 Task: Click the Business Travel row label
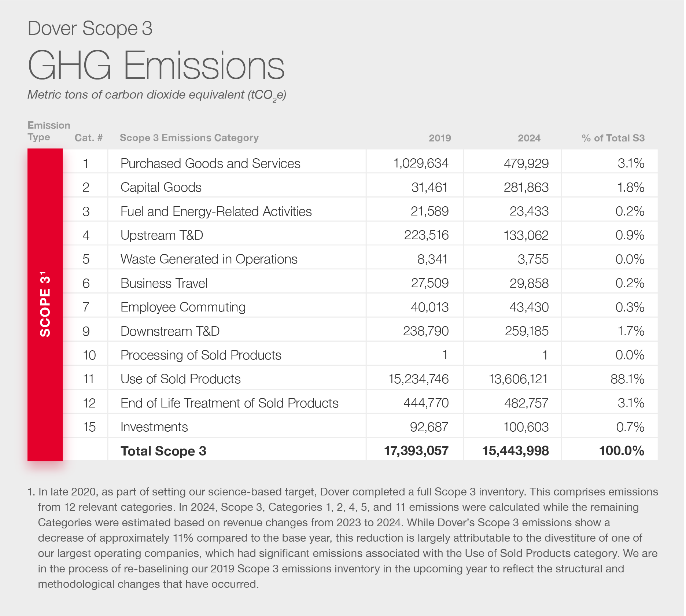click(x=164, y=283)
